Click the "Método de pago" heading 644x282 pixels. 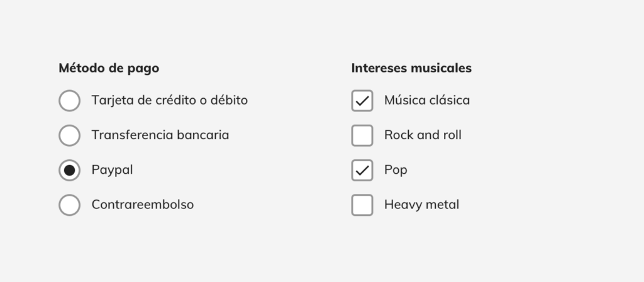pyautogui.click(x=109, y=68)
